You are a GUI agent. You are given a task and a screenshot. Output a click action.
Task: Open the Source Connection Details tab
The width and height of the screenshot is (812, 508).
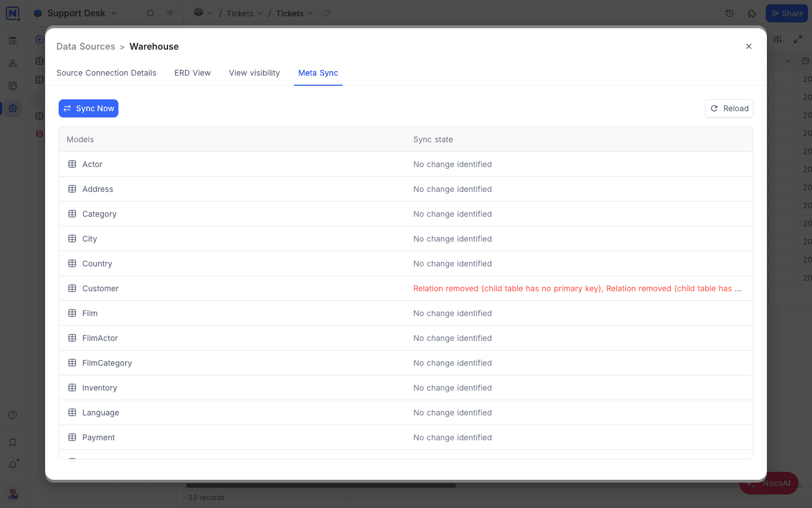106,73
